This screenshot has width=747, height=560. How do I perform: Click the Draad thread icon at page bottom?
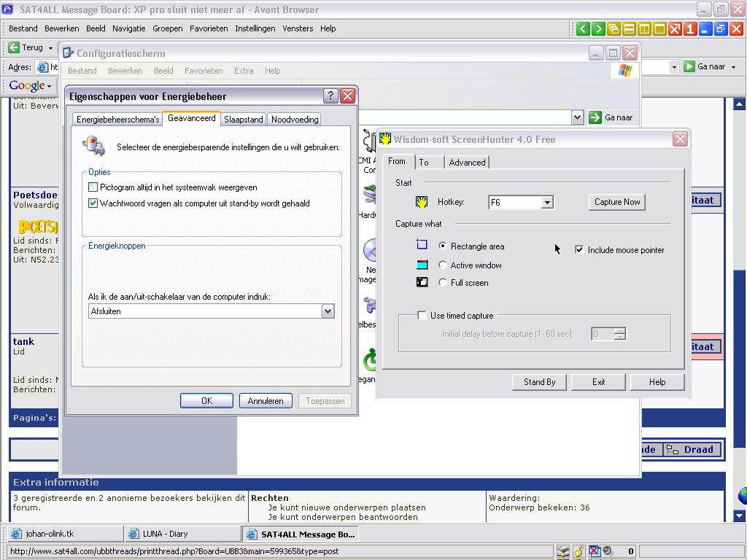point(672,449)
